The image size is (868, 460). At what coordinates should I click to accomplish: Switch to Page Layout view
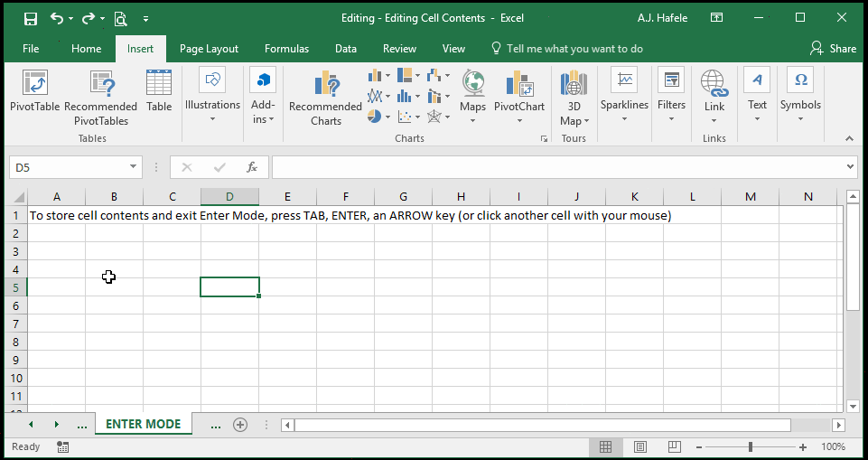pos(639,446)
